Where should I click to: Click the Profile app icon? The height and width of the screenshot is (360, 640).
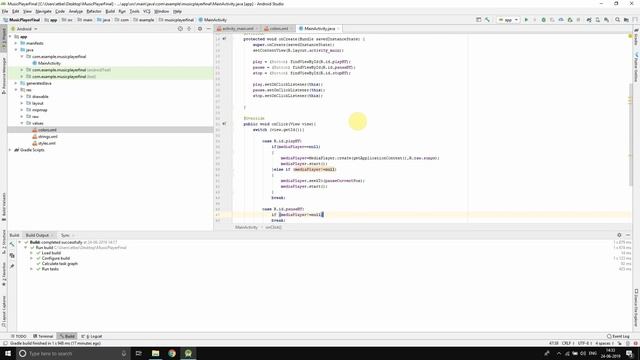click(561, 20)
